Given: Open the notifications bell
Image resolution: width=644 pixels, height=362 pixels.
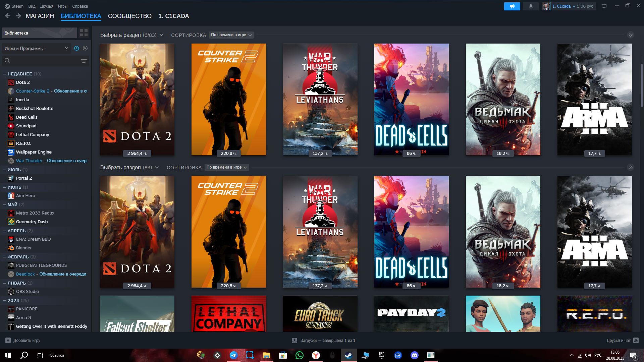Looking at the screenshot, I should (531, 6).
